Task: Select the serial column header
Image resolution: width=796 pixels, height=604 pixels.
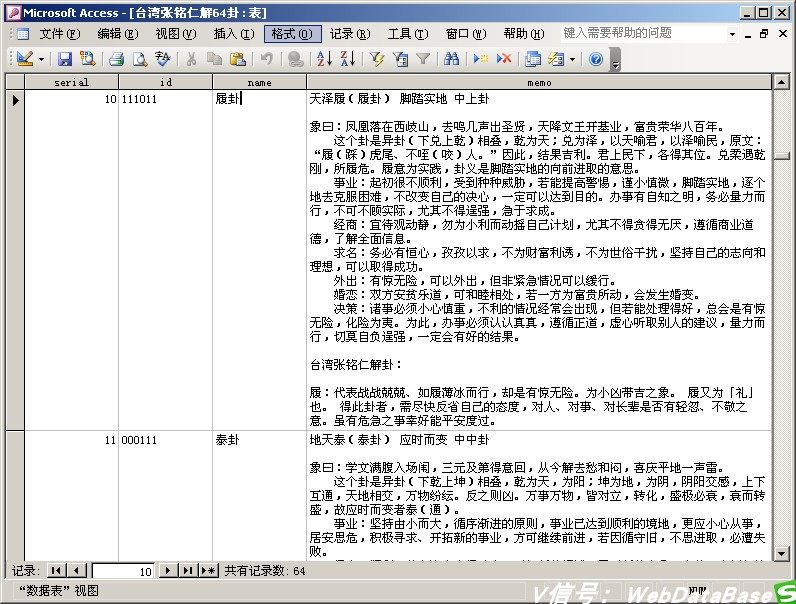Action: pyautogui.click(x=72, y=82)
